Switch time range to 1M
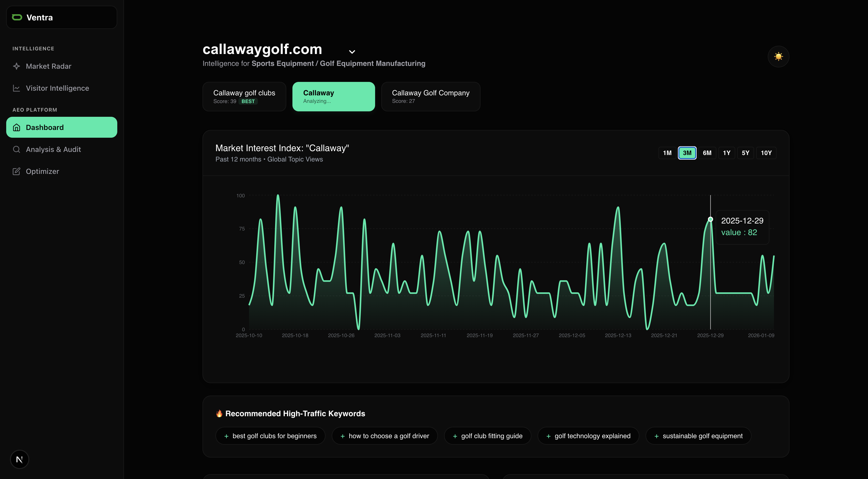The width and height of the screenshot is (868, 479). point(667,153)
